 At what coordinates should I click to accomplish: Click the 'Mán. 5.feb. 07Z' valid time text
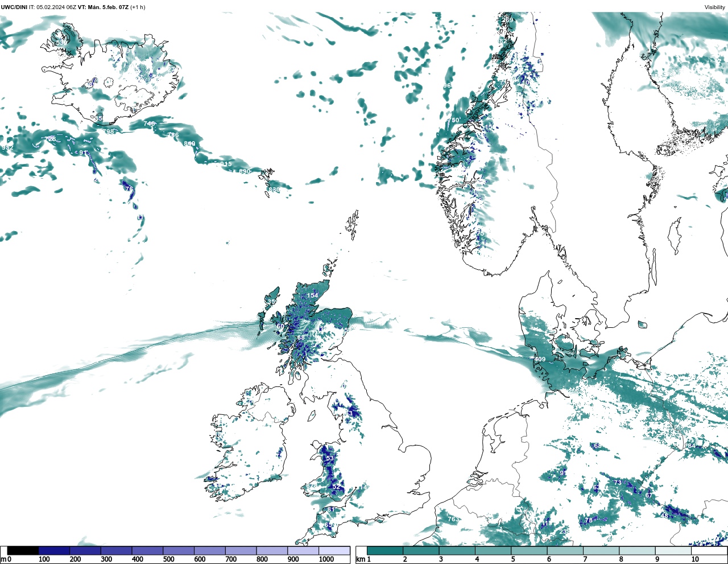(108, 7)
